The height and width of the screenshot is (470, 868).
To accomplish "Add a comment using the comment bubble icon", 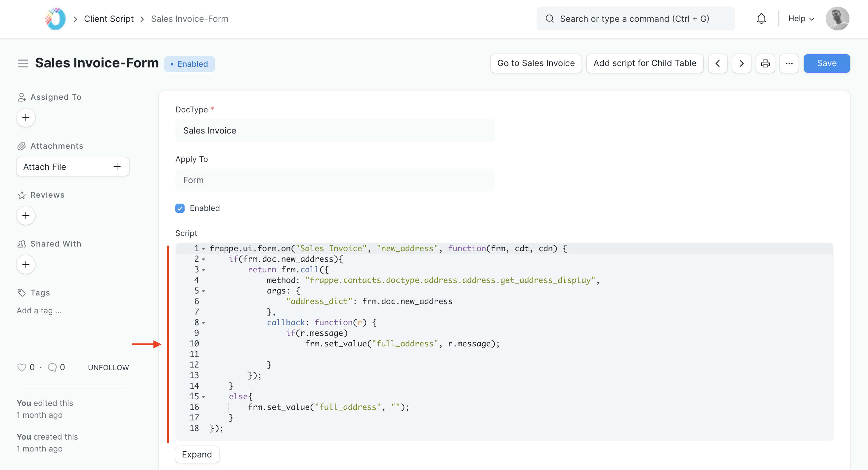I will tap(53, 367).
